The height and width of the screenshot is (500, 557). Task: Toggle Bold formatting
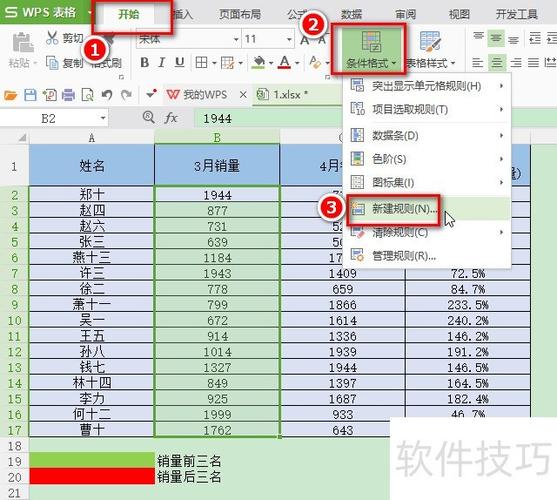pyautogui.click(x=145, y=62)
